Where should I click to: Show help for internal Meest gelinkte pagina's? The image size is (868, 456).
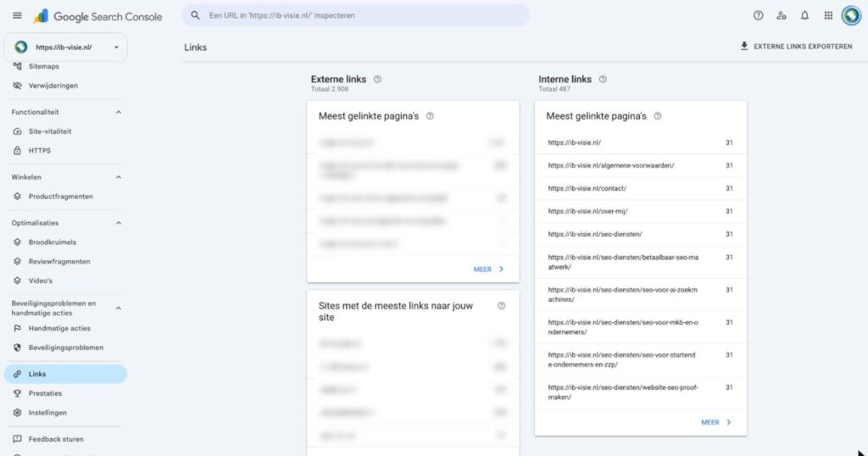tap(658, 116)
